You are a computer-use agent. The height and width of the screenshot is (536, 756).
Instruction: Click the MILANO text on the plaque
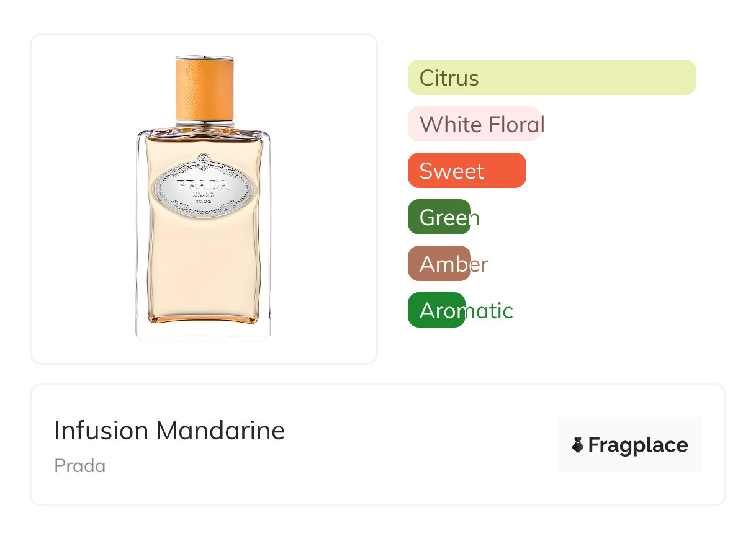pyautogui.click(x=203, y=194)
